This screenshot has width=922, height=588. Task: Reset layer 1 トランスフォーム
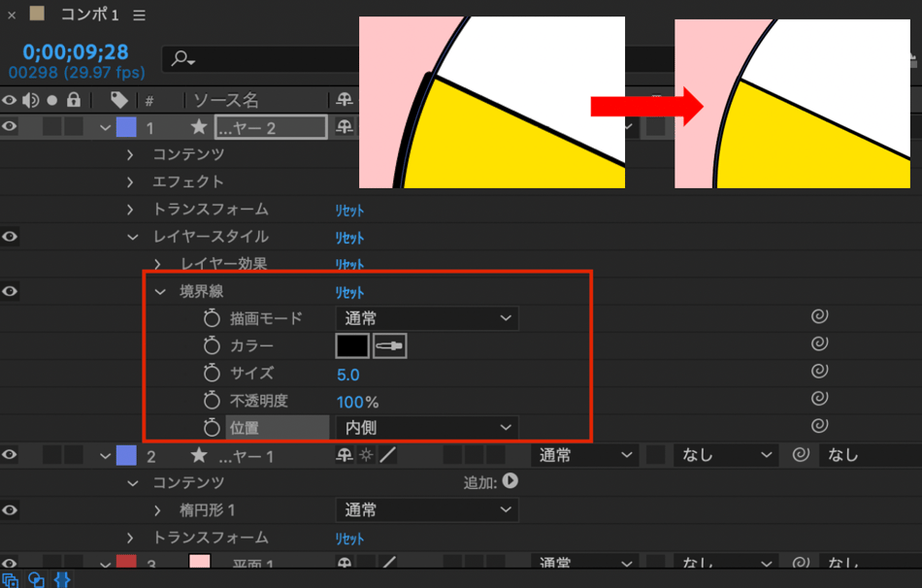tap(349, 211)
